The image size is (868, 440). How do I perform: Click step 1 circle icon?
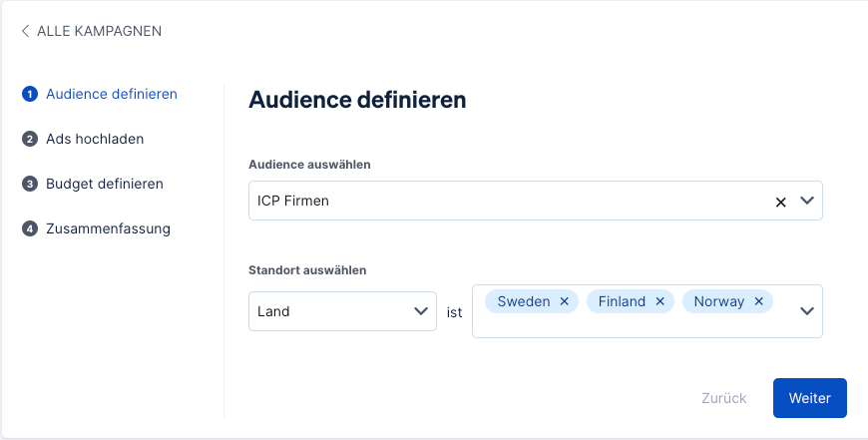pos(30,95)
